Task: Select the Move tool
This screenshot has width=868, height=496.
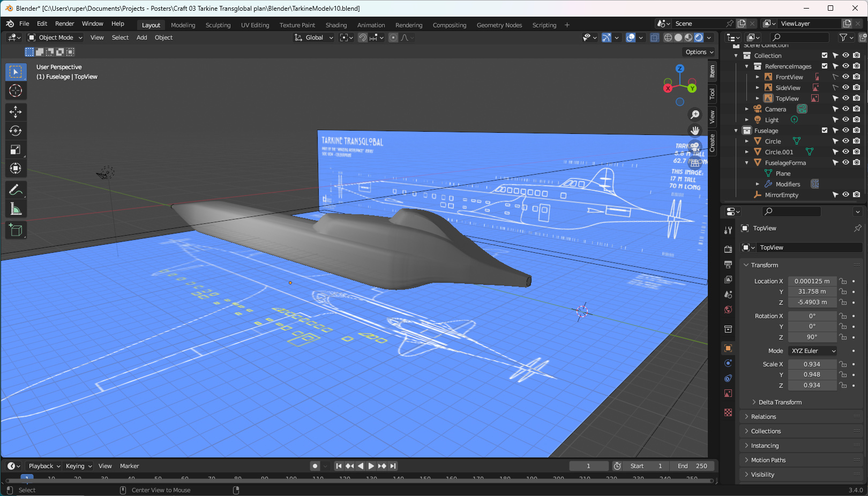Action: [16, 111]
